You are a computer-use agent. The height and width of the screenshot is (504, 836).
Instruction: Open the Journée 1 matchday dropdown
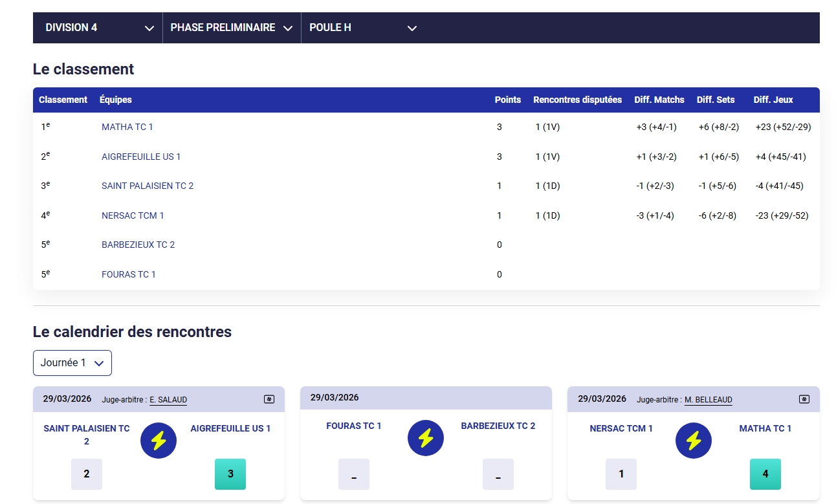72,363
